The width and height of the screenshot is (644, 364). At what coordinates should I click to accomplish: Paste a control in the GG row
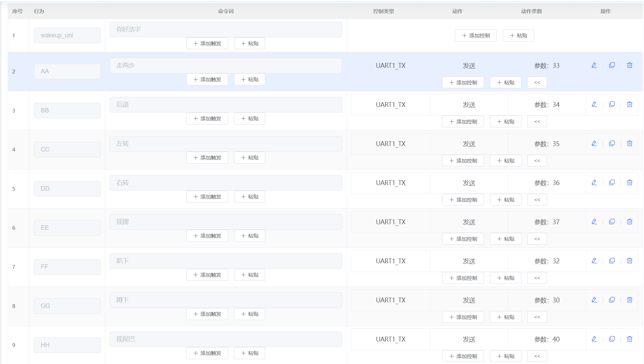pos(505,317)
